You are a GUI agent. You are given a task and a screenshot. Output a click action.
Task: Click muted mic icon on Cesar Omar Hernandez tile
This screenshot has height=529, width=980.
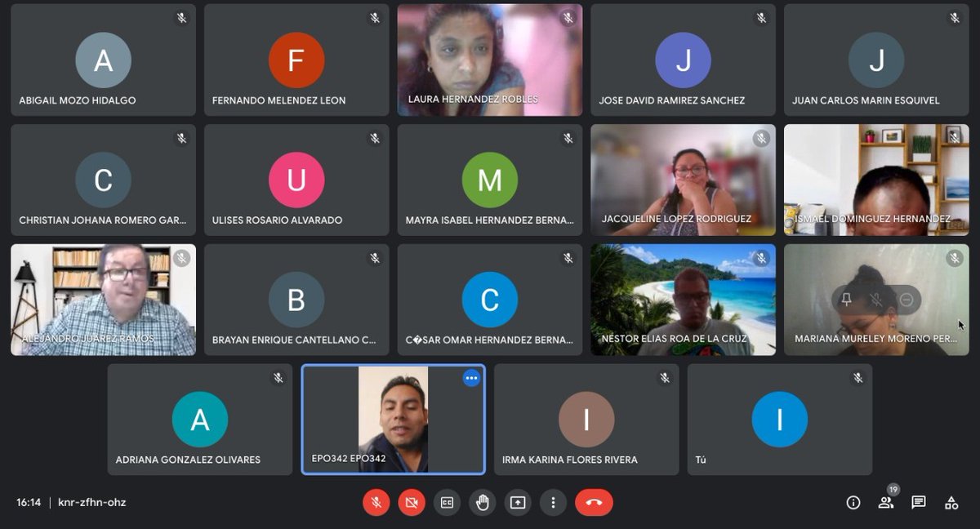click(x=568, y=259)
